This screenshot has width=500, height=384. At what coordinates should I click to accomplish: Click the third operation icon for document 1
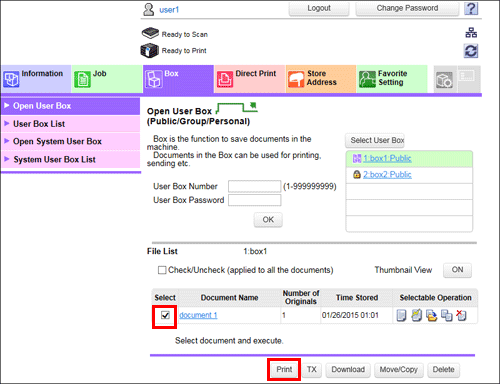pos(432,315)
